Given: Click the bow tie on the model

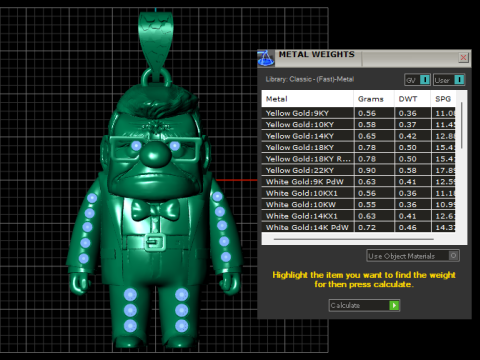Looking at the screenshot, I should point(155,210).
